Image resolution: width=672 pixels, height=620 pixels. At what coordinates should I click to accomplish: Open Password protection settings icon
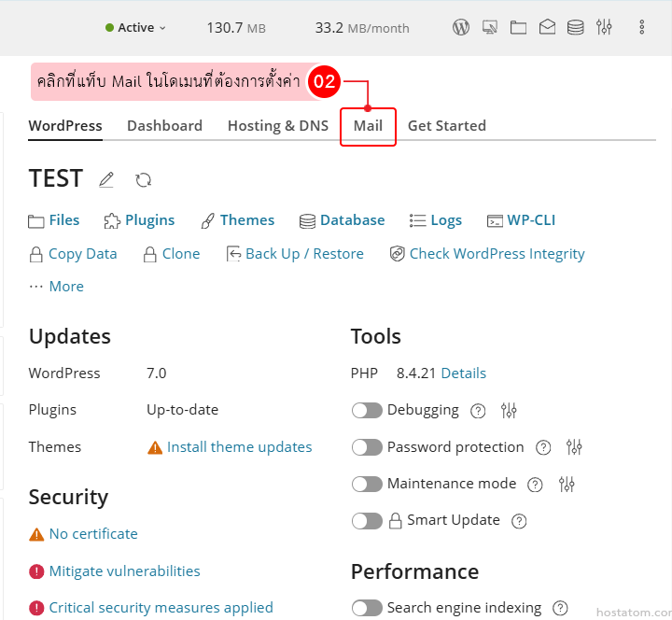[x=574, y=447]
